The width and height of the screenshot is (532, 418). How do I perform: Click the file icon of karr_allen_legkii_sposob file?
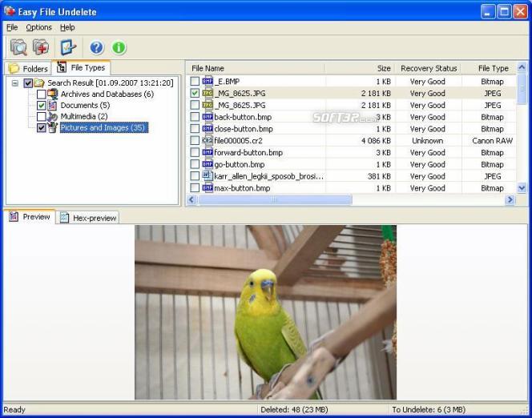[207, 175]
